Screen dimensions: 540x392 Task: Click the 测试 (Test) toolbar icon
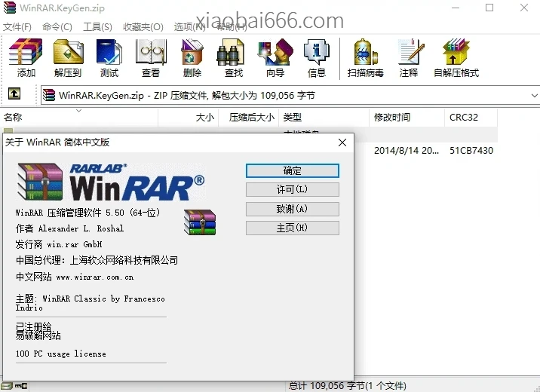[109, 57]
